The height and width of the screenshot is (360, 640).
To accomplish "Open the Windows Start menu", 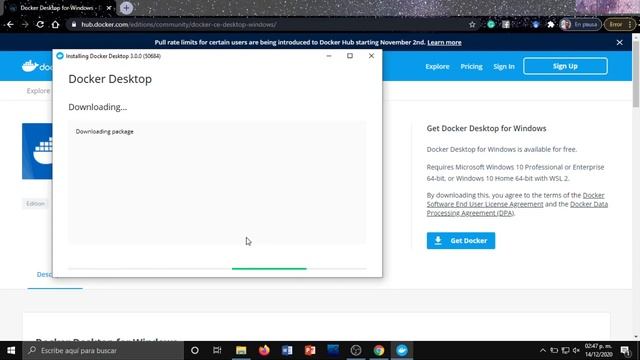I will 11,350.
